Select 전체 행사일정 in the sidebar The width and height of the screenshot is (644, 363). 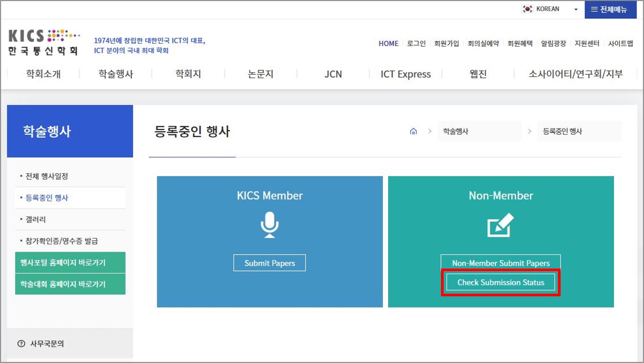(47, 176)
